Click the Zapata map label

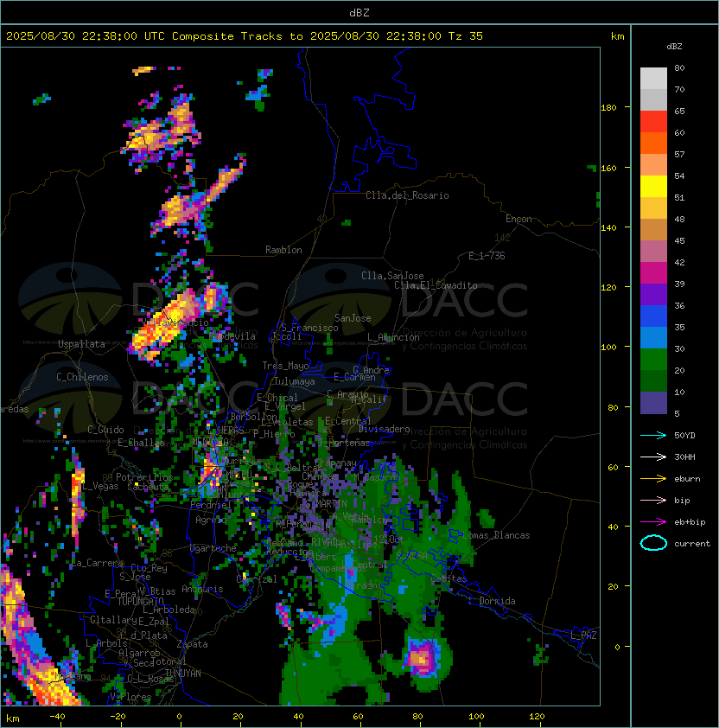pos(192,644)
